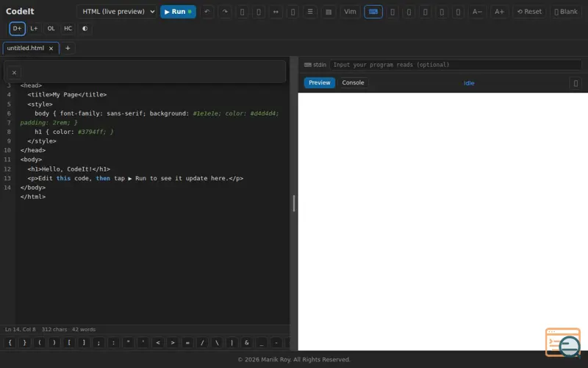This screenshot has width=588, height=368.
Task: Switch to the Preview tab
Action: point(320,82)
